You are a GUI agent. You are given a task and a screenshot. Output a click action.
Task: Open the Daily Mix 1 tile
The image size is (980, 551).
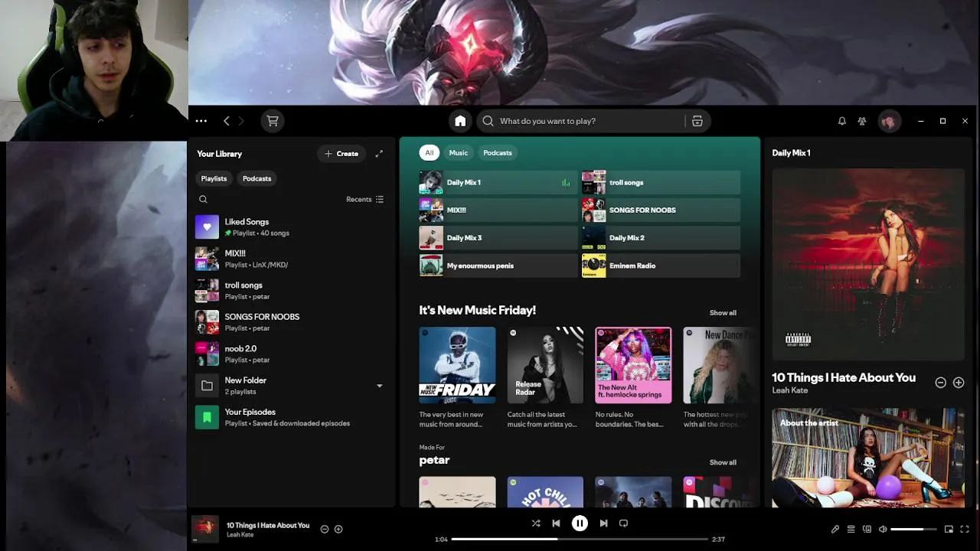498,183
